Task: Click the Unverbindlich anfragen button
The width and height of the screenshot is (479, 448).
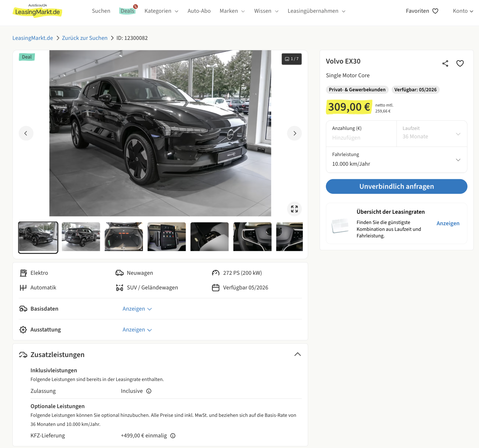Action: (396, 186)
